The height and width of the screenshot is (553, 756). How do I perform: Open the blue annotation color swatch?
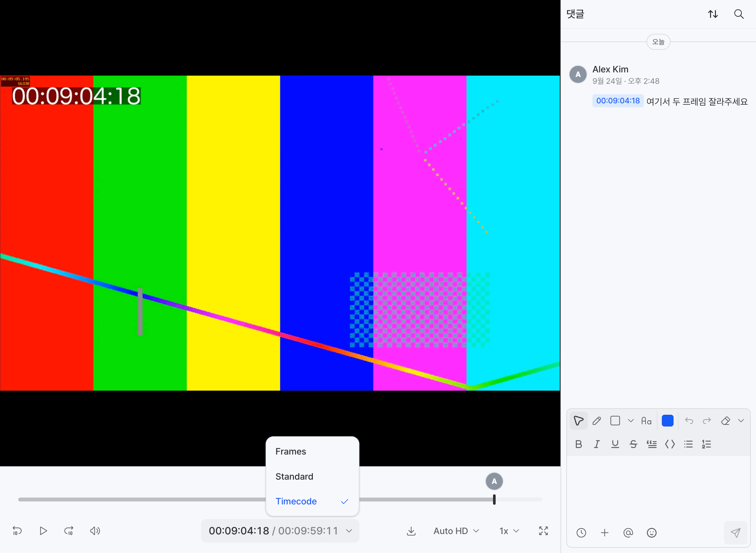(x=667, y=421)
